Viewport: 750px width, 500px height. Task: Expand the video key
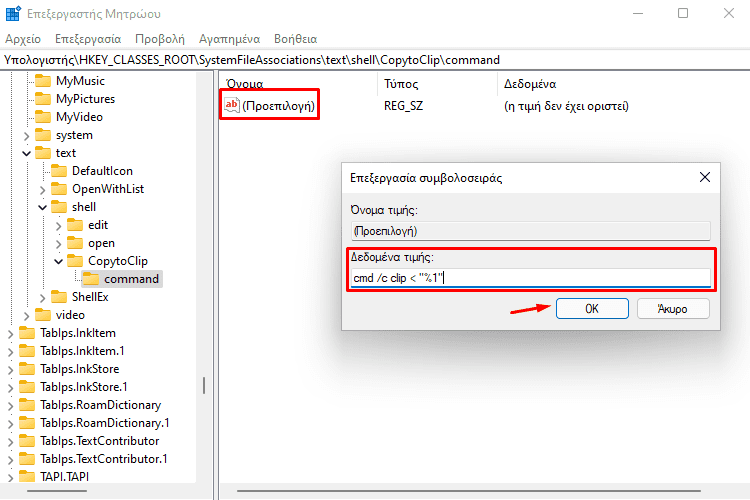coord(27,316)
